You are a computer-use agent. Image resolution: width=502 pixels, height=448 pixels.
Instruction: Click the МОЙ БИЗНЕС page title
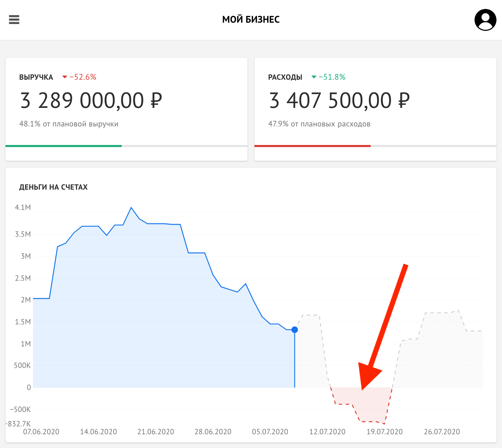(251, 20)
